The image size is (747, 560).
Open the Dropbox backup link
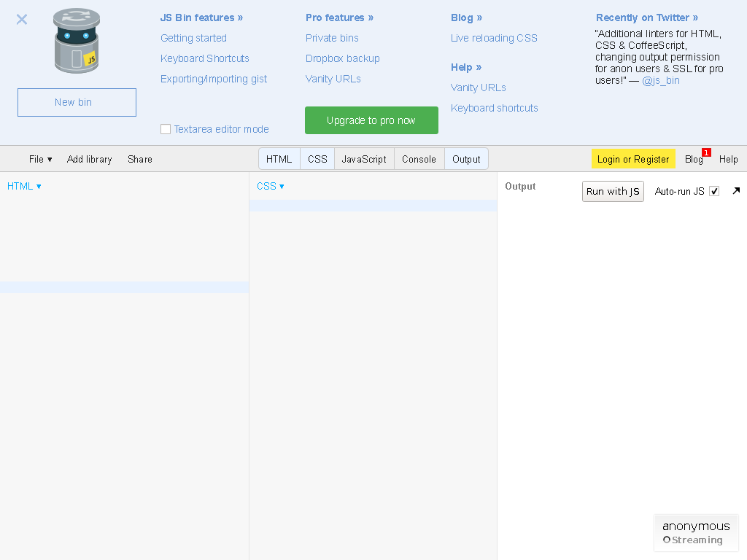click(x=343, y=58)
